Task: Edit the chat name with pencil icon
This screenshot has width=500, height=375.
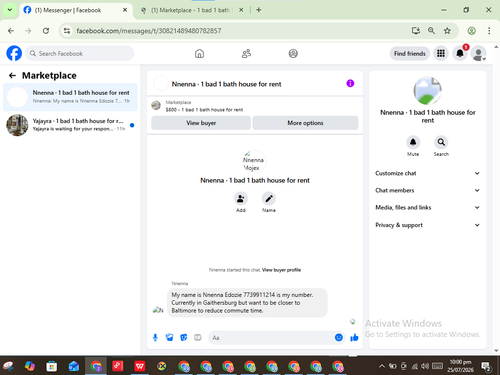Action: (x=269, y=199)
